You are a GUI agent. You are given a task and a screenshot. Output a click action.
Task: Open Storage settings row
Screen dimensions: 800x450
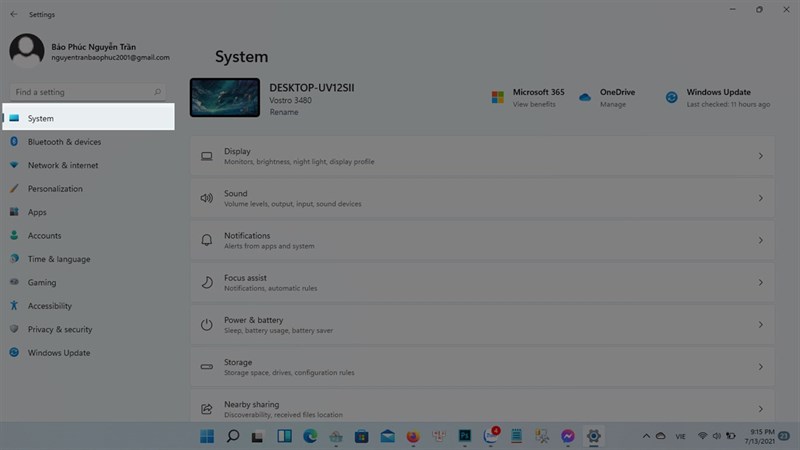point(482,367)
